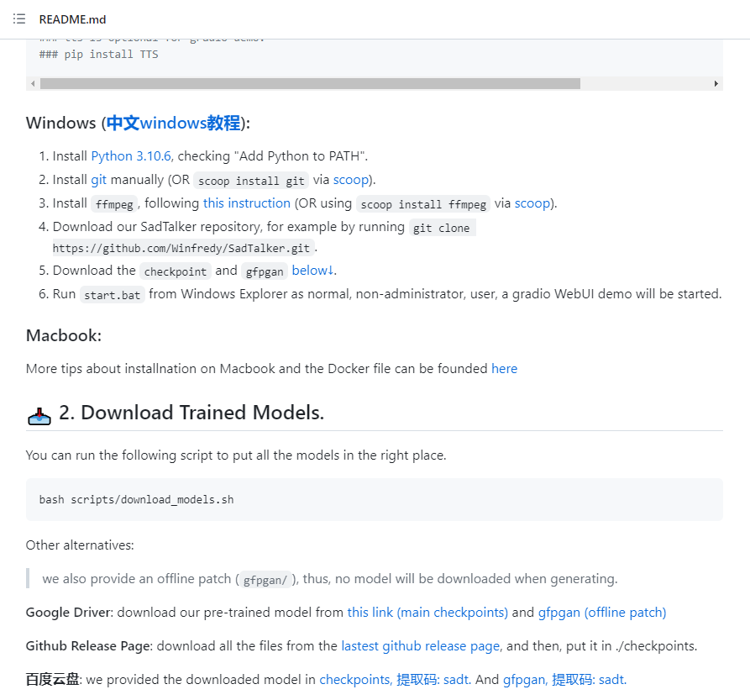The height and width of the screenshot is (700, 750).
Task: Select the README.md tab label
Action: (71, 18)
